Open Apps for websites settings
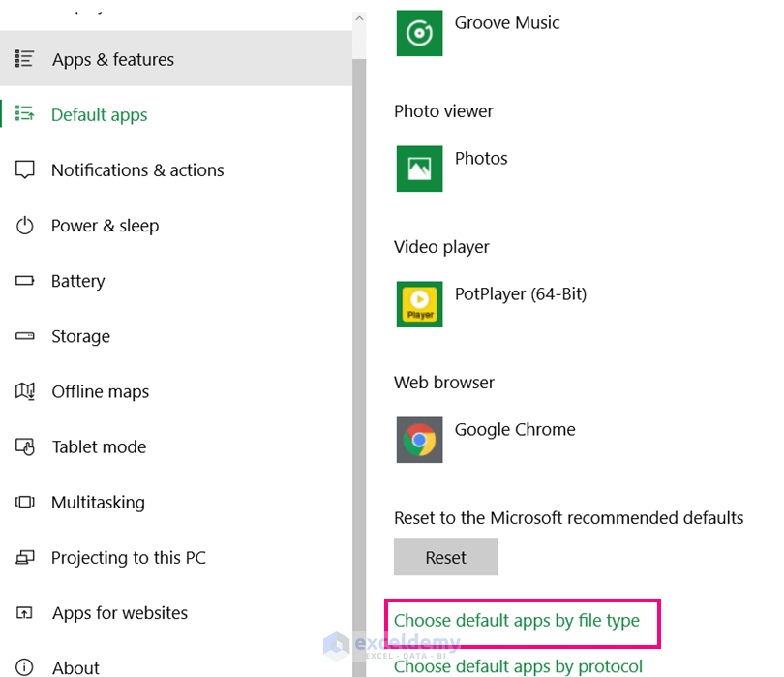 tap(119, 612)
